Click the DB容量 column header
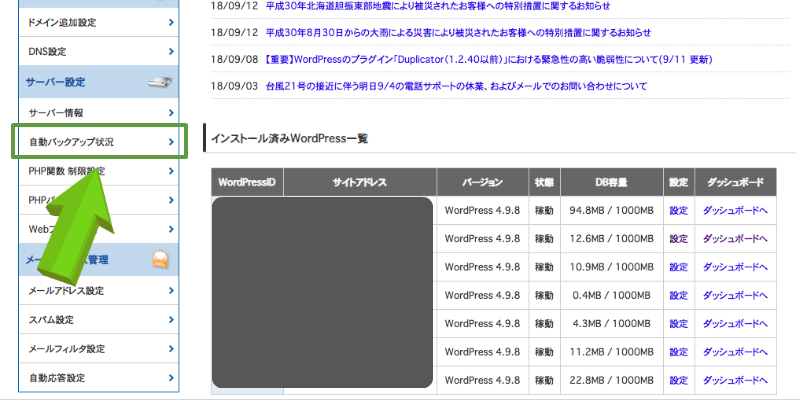 click(x=611, y=182)
